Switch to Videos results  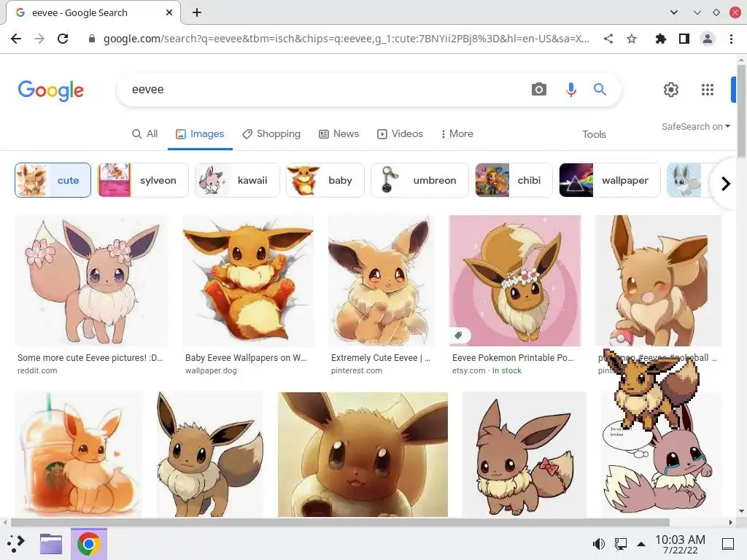(x=400, y=134)
